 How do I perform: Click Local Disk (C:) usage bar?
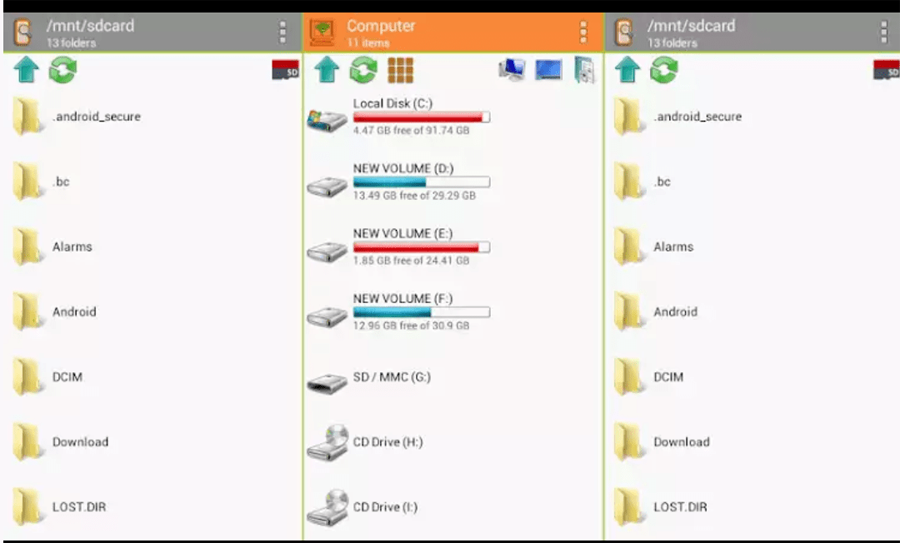(x=421, y=117)
